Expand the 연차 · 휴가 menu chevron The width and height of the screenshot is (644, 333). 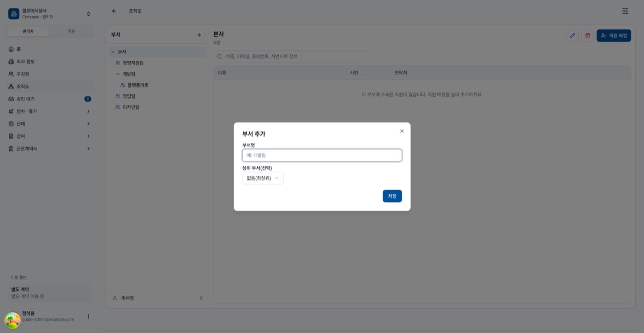click(88, 111)
